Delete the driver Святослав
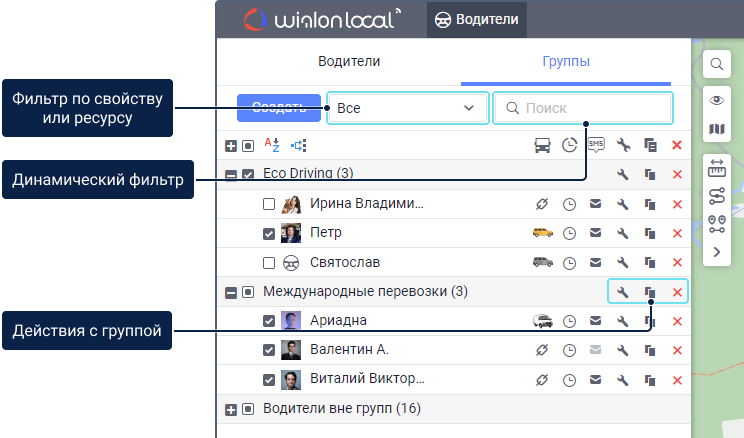The image size is (744, 438). pyautogui.click(x=678, y=262)
